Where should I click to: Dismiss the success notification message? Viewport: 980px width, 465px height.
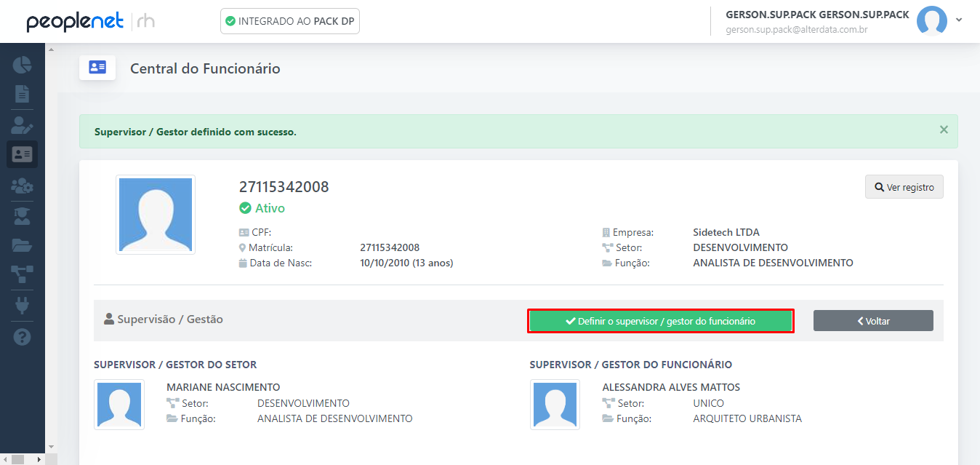click(944, 130)
